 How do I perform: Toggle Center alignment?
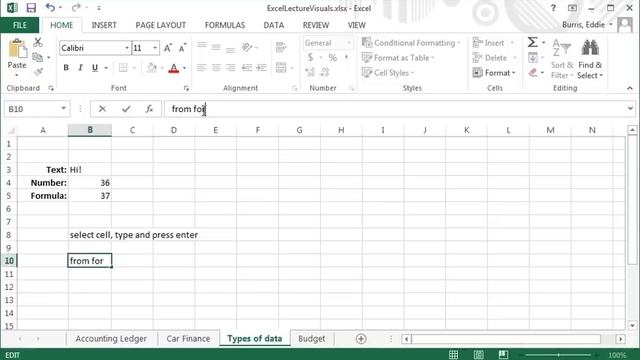[x=216, y=68]
